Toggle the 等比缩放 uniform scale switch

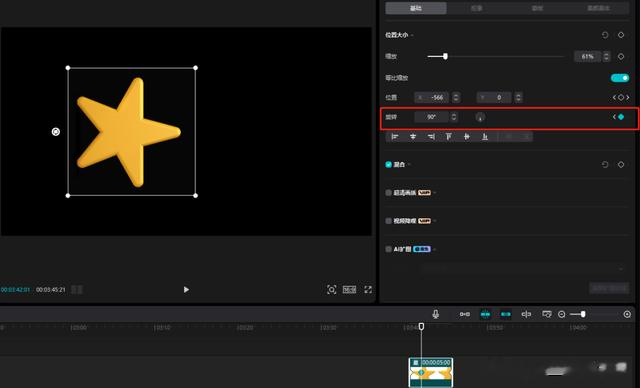click(620, 78)
